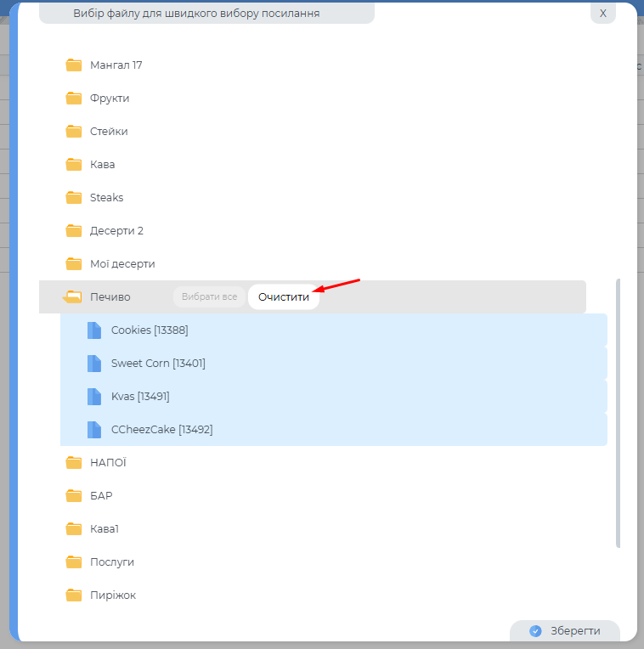Click the folder icon beside Фрукти

74,99
